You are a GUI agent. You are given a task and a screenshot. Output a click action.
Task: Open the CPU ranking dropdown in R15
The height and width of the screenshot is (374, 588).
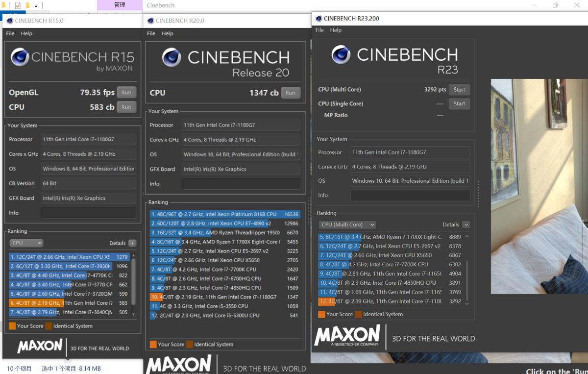pyautogui.click(x=26, y=243)
